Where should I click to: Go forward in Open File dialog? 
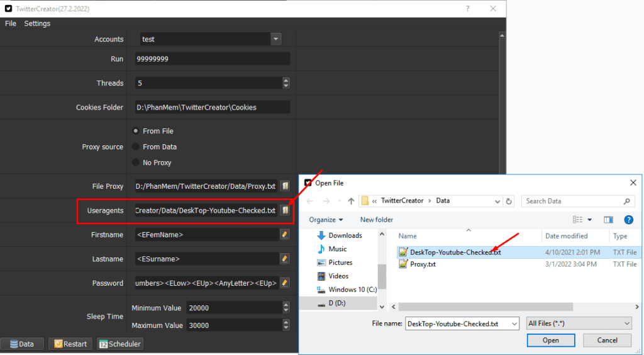point(326,201)
